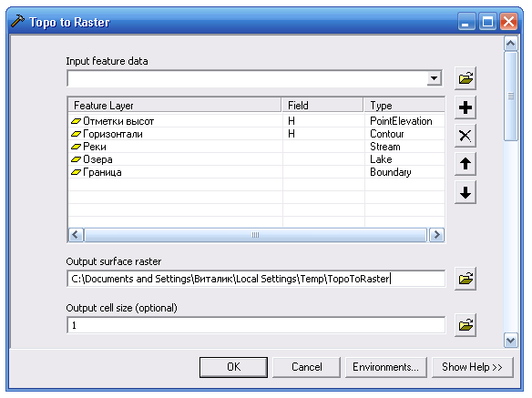
Task: Change the PointElevation type cell
Action: click(x=404, y=121)
